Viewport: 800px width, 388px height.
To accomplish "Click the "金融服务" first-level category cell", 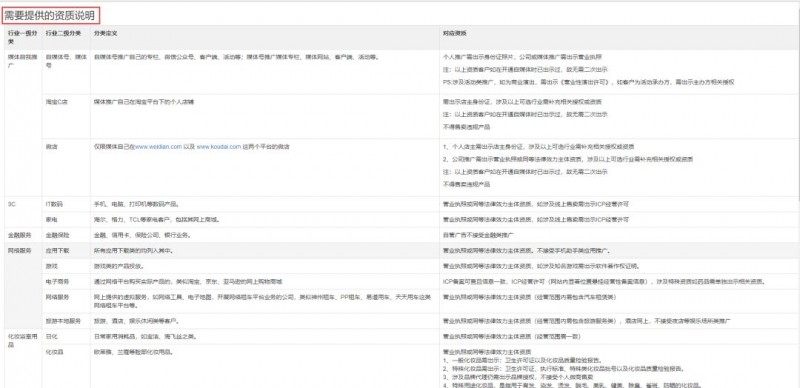I will coord(22,235).
